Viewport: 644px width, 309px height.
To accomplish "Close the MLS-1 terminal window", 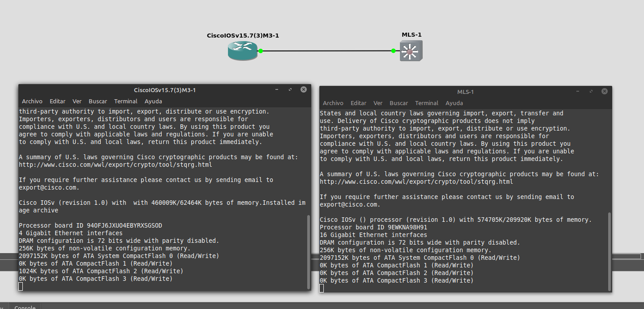I will tap(604, 91).
